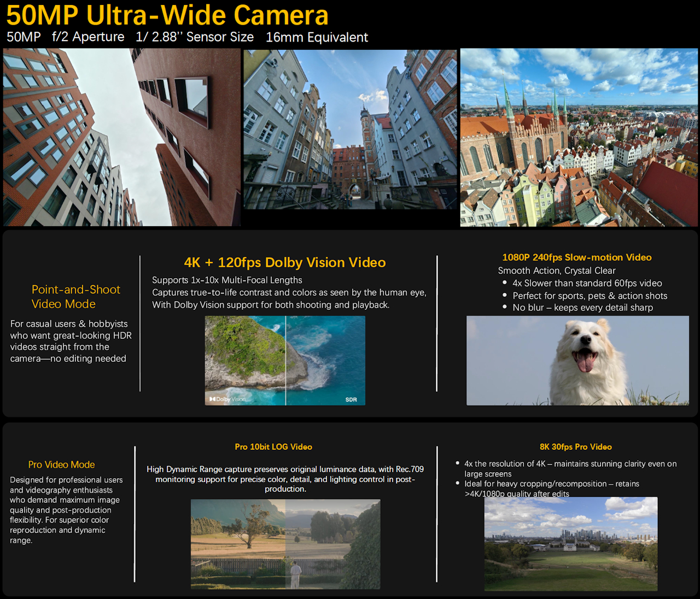Click the 4K + 120fps Dolby Vision Video heading
Image resolution: width=700 pixels, height=599 pixels.
point(284,262)
